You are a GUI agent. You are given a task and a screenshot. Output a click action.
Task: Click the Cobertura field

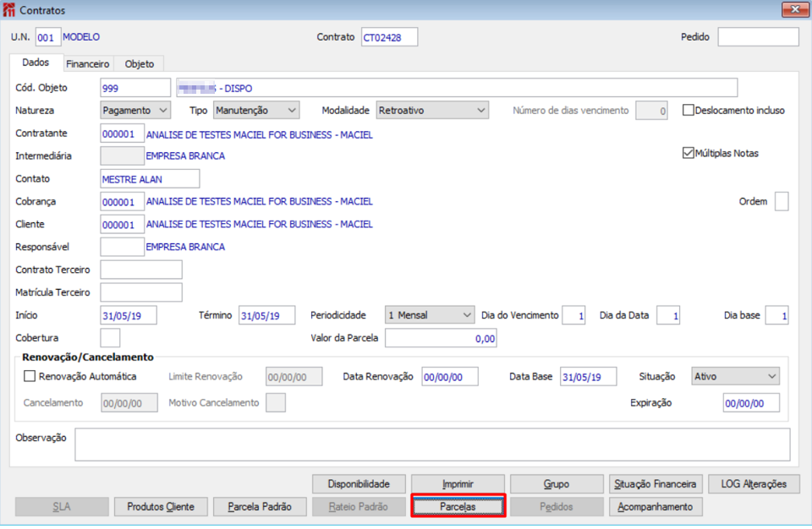[x=110, y=338]
